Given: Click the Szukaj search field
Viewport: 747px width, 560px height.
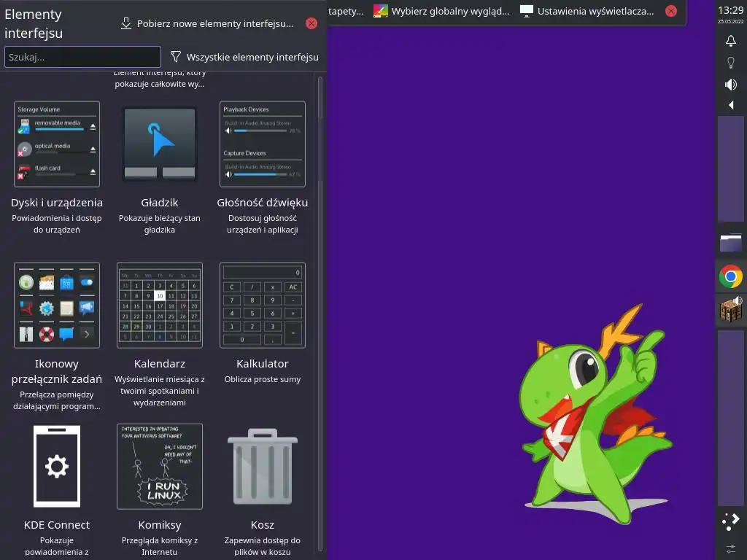Looking at the screenshot, I should tap(82, 57).
